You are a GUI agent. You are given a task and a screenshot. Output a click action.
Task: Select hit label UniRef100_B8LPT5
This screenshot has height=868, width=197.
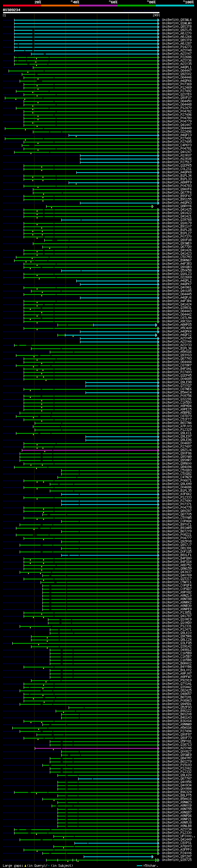[x=177, y=795]
